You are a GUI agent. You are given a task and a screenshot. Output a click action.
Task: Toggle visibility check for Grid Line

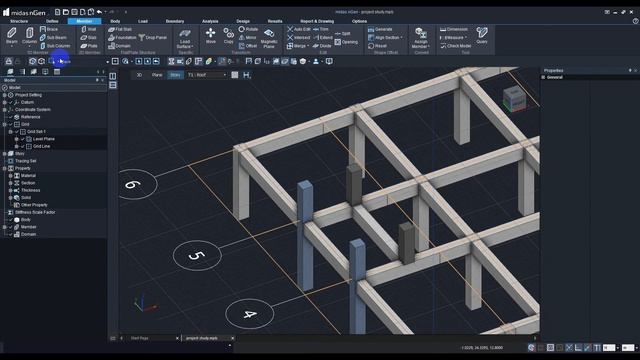click(23, 146)
